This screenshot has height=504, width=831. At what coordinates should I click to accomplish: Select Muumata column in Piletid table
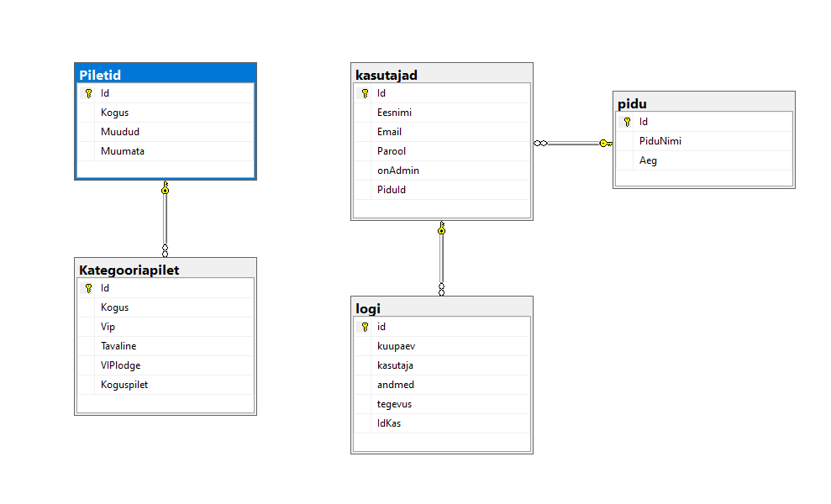[x=166, y=151]
